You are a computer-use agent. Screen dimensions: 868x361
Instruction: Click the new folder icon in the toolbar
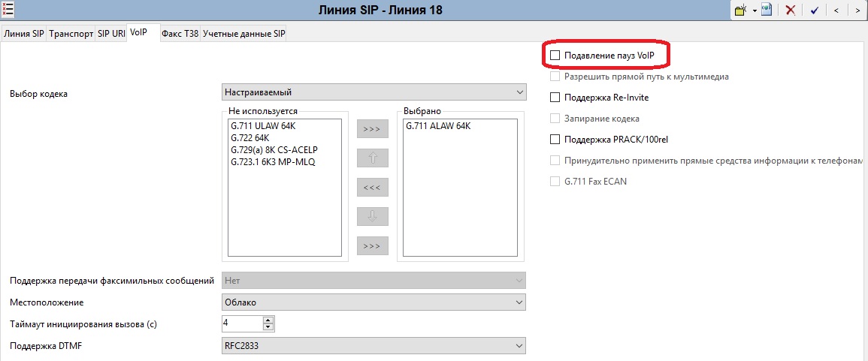(740, 11)
